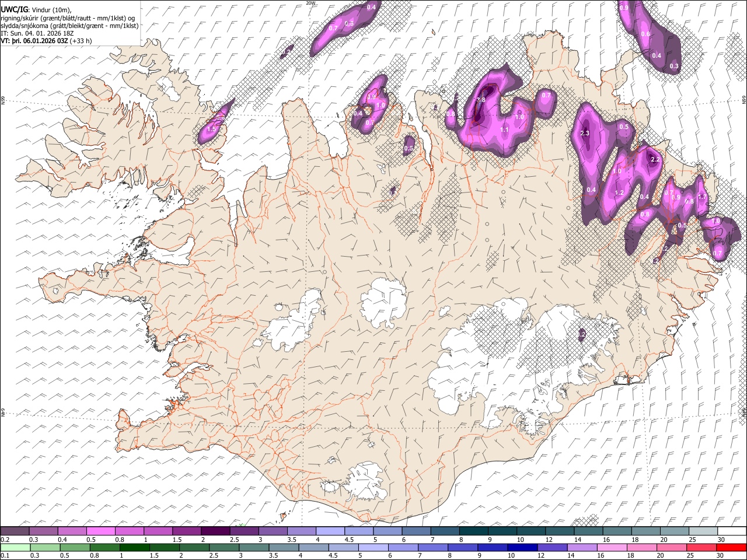Click the deep blue swatch at 10 in bottom legend row
This screenshot has height=560, width=747.
pyautogui.click(x=522, y=547)
